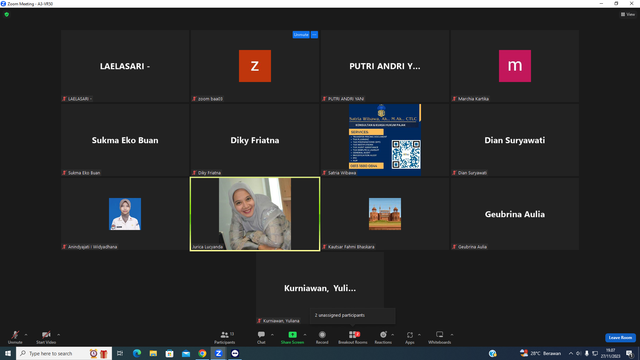The image size is (640, 360).
Task: Select Satria Wibawa's profile picture tile
Action: (385, 140)
